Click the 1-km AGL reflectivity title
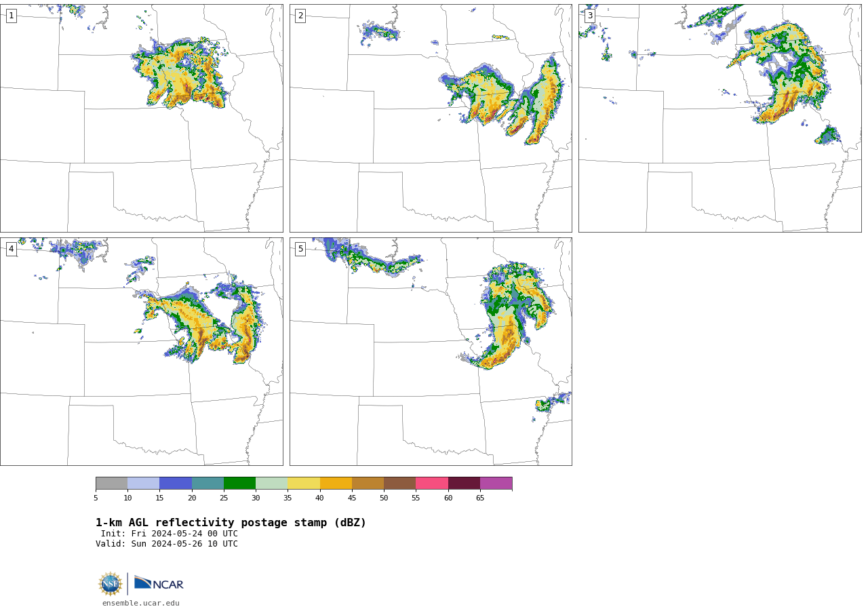Screen dimensions: 868x611 coord(231,523)
